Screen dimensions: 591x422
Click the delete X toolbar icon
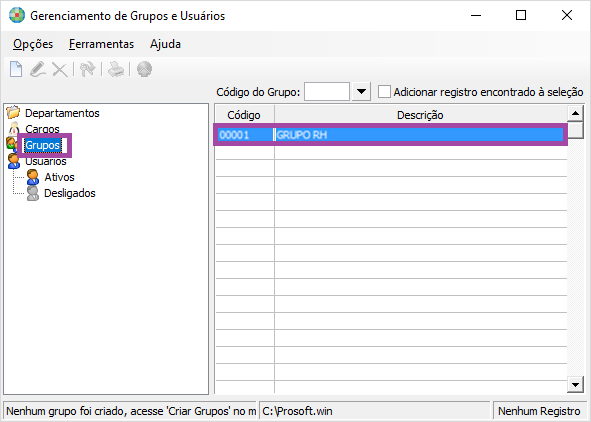coord(60,70)
